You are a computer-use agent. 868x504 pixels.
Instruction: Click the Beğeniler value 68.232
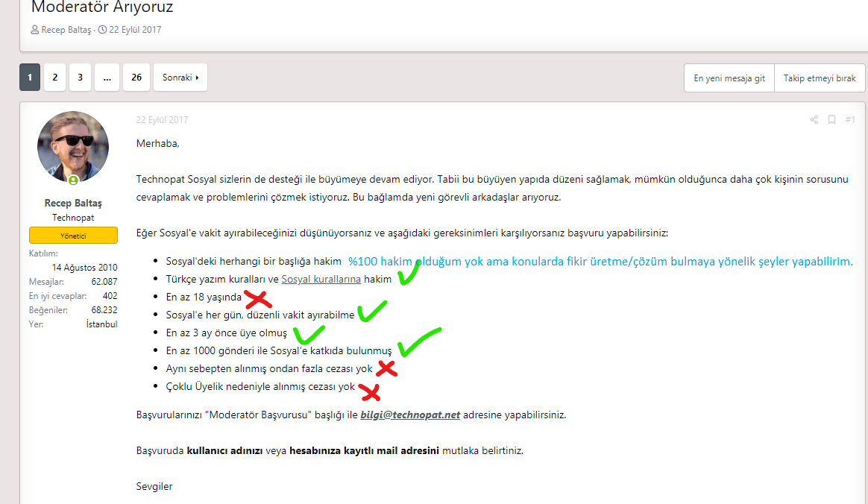tap(104, 310)
